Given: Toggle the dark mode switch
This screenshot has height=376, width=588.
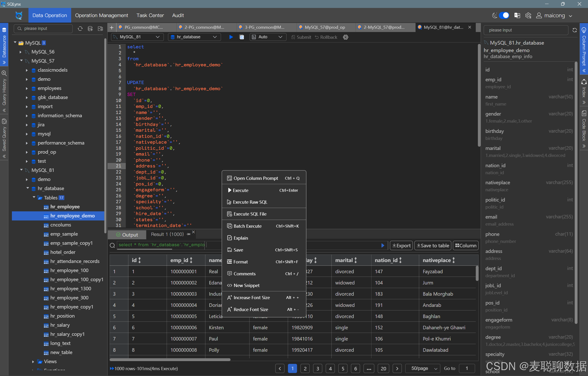Looking at the screenshot, I should coord(504,15).
